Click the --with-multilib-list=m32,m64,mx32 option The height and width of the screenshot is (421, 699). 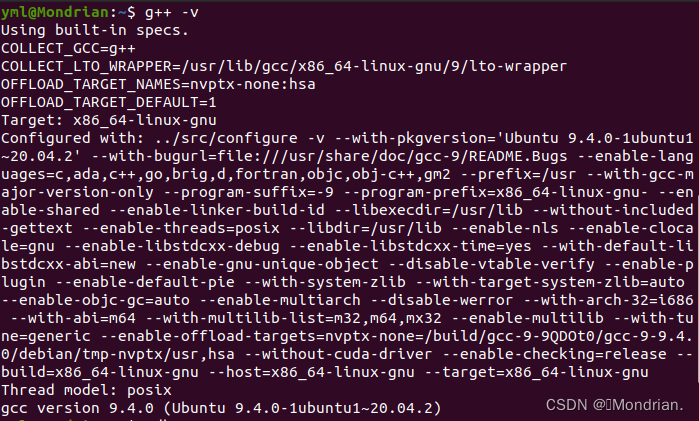(x=293, y=318)
